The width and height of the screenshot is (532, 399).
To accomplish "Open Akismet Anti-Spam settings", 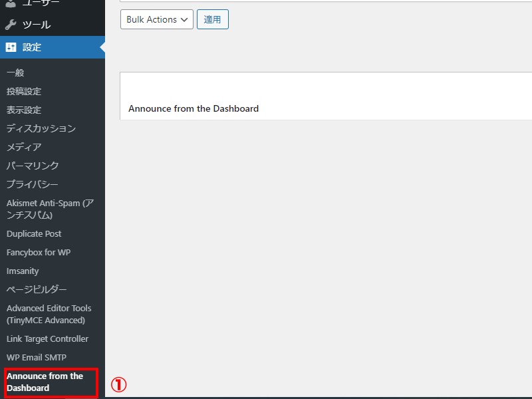I will coord(50,209).
